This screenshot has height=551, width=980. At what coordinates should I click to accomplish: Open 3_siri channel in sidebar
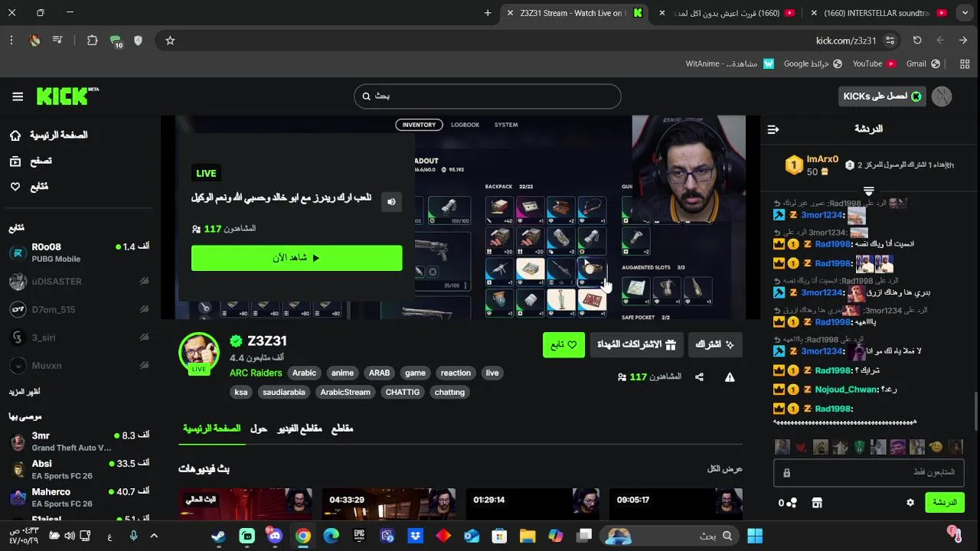point(79,337)
